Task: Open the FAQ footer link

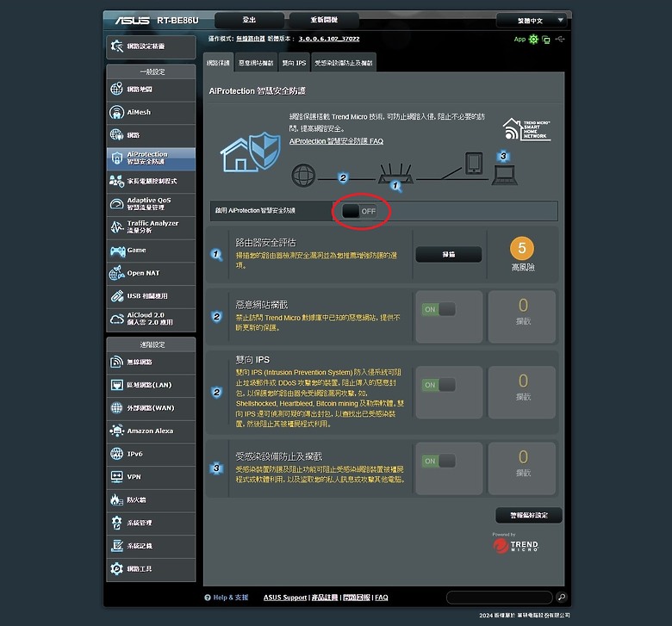Action: (x=382, y=598)
